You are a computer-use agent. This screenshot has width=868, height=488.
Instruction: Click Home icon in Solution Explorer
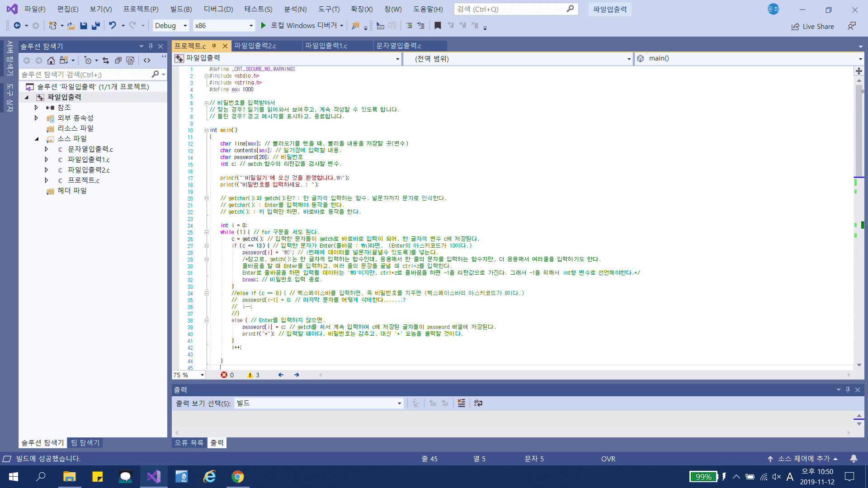[x=51, y=60]
